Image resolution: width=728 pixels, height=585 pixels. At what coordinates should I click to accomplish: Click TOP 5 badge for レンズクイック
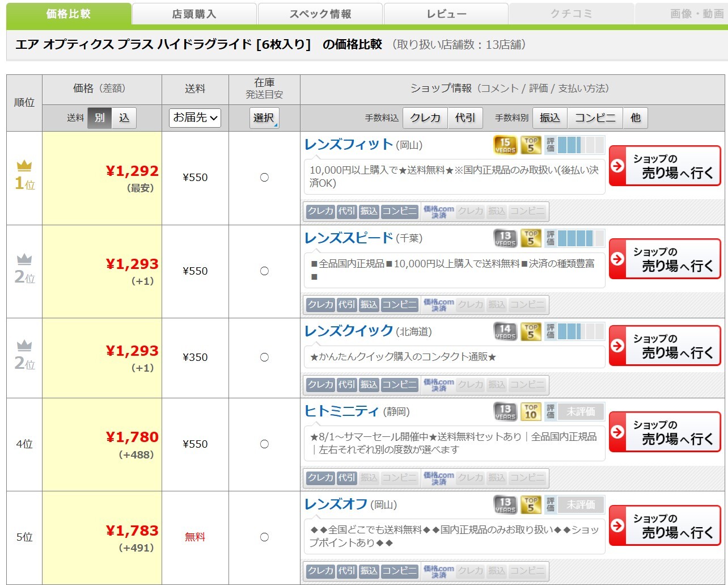tap(531, 331)
